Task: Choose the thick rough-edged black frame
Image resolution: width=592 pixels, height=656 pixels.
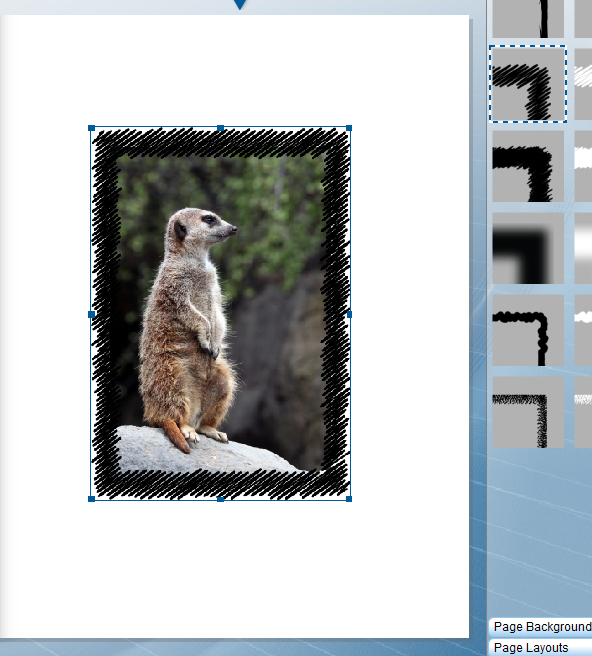Action: 528,166
